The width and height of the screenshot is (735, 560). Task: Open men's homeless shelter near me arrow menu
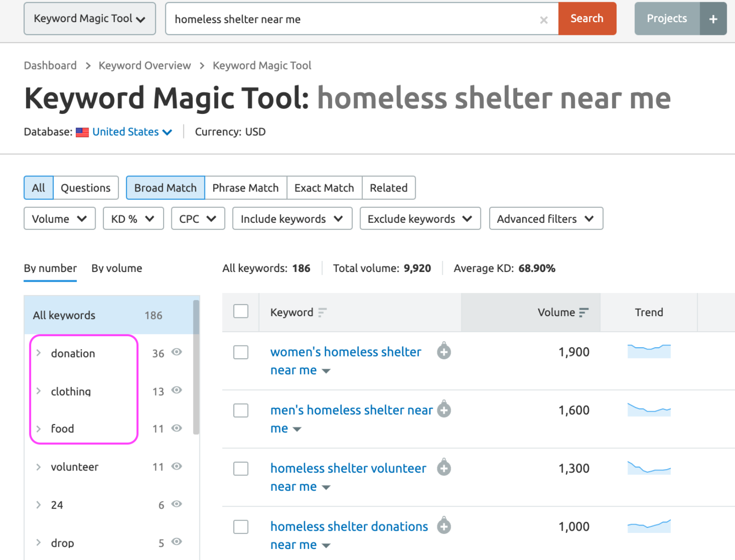coord(297,430)
